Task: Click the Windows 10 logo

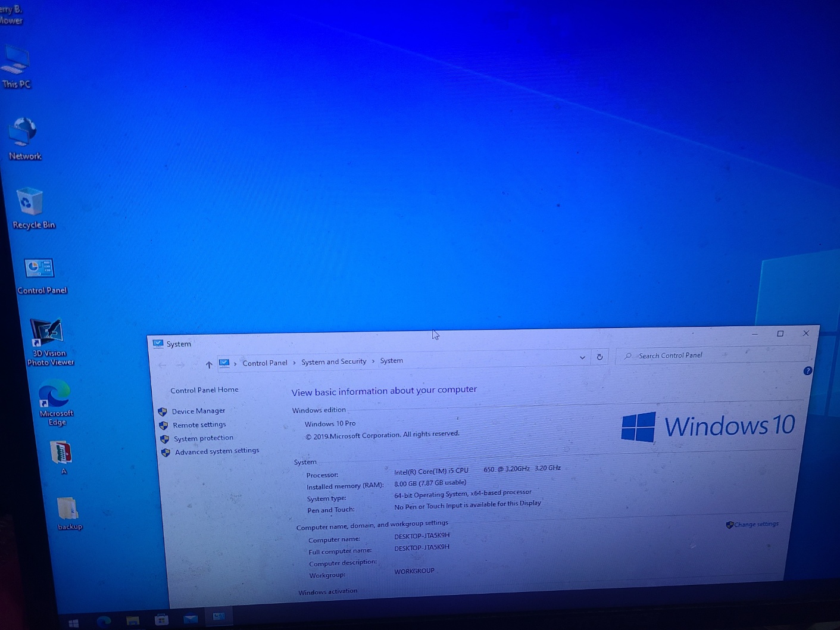Action: [x=707, y=426]
